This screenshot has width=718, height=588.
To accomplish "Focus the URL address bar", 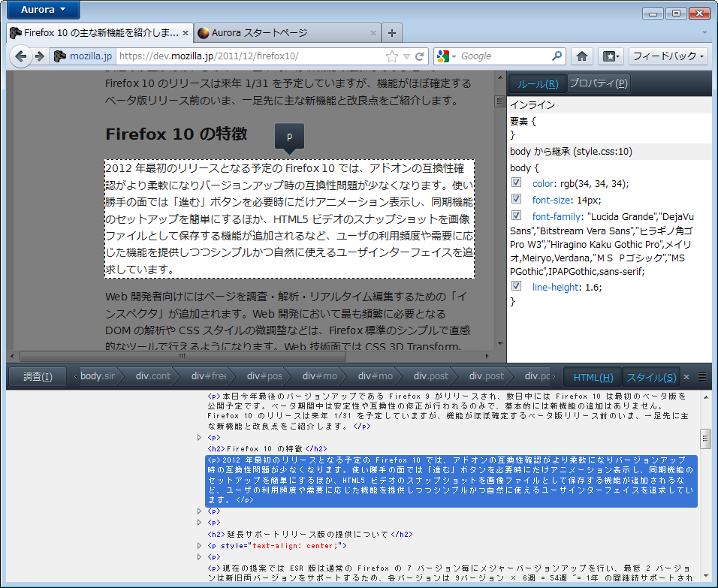I will point(249,56).
